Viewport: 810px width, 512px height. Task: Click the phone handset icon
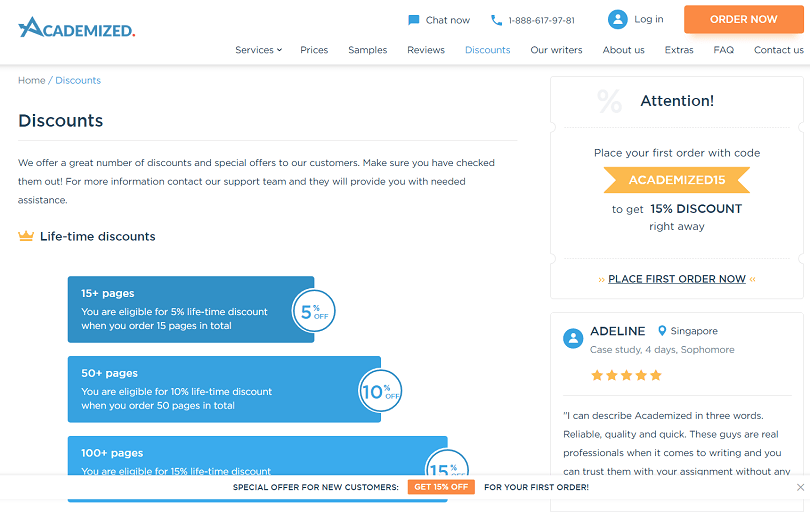[x=496, y=20]
